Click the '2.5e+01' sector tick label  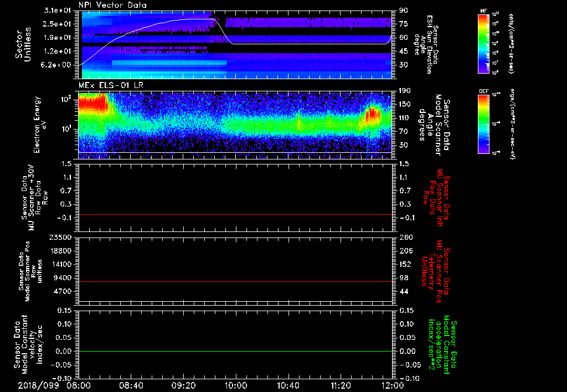(58, 24)
